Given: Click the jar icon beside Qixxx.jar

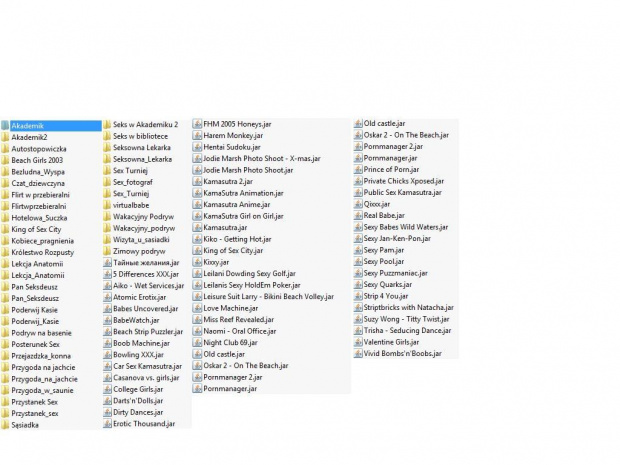Looking at the screenshot, I should [358, 204].
